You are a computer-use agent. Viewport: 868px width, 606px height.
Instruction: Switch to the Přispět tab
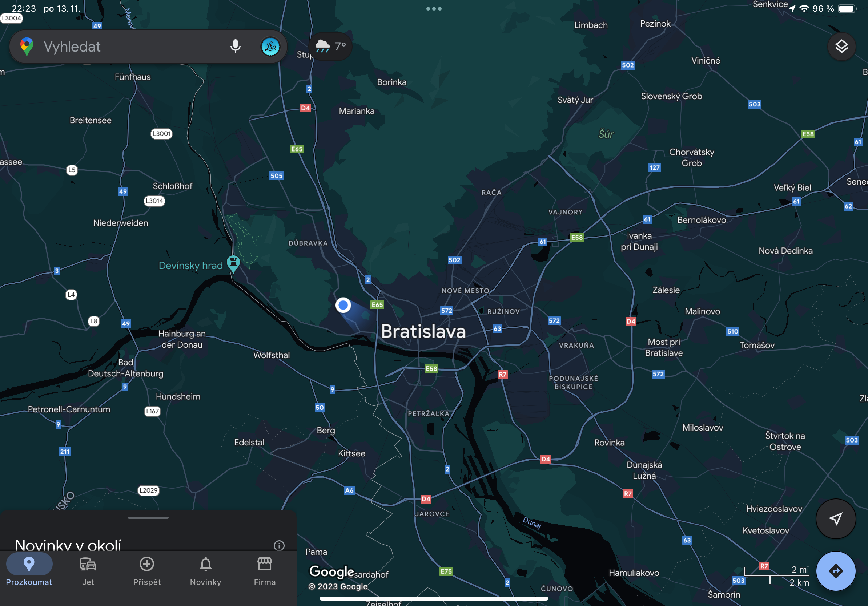tap(147, 571)
